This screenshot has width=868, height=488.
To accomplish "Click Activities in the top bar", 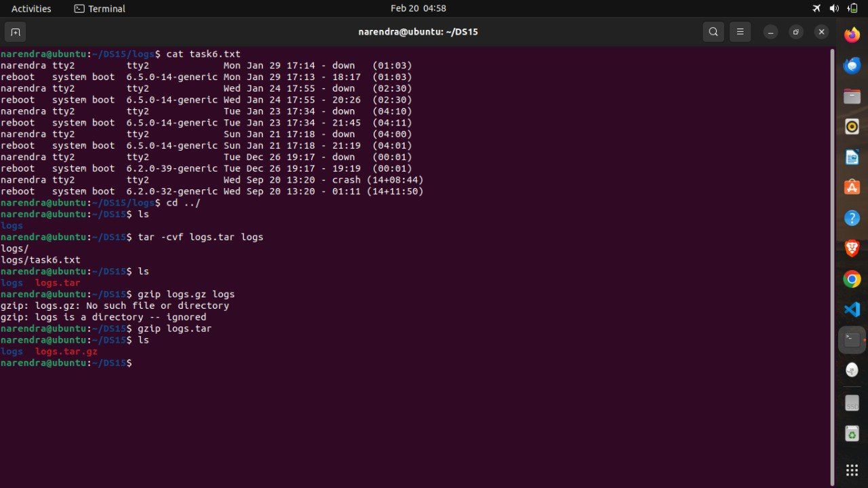I will click(31, 9).
